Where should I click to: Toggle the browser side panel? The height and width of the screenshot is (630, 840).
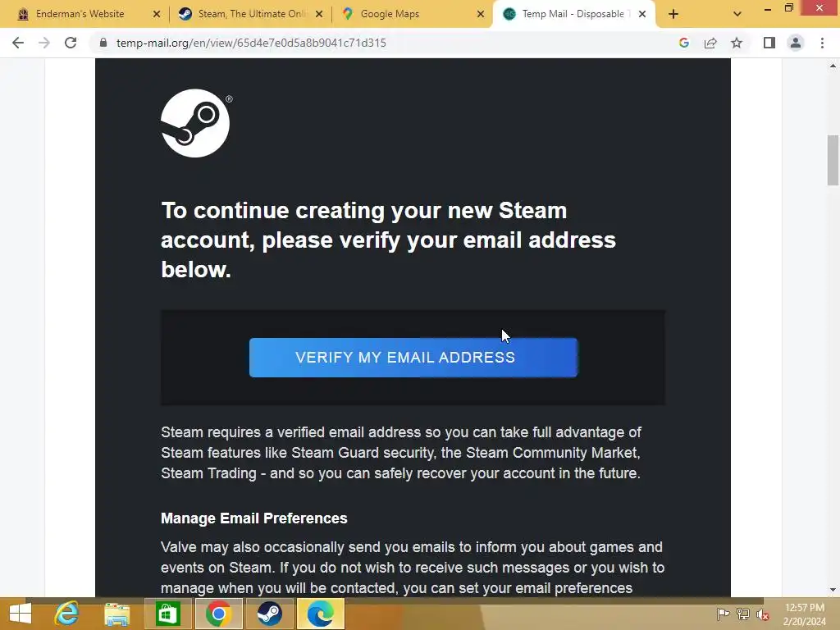[769, 43]
